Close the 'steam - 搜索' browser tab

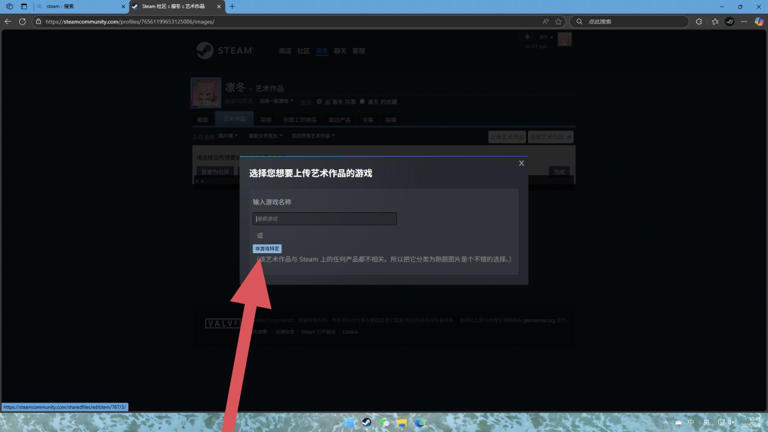[123, 6]
